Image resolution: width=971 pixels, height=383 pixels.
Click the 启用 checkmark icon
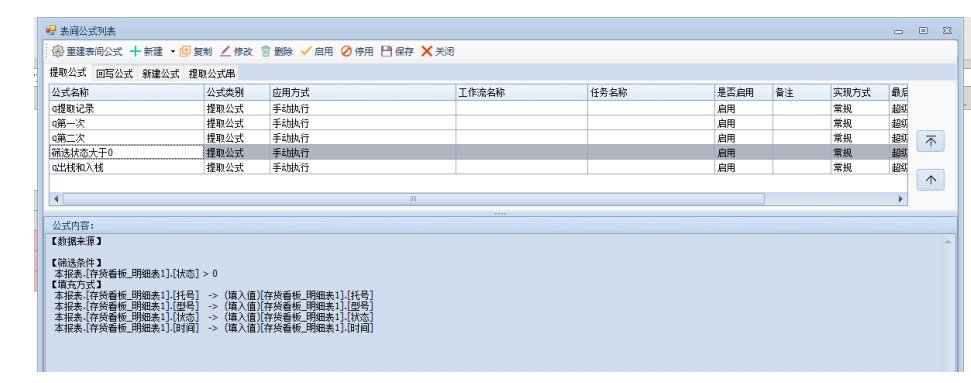click(306, 51)
